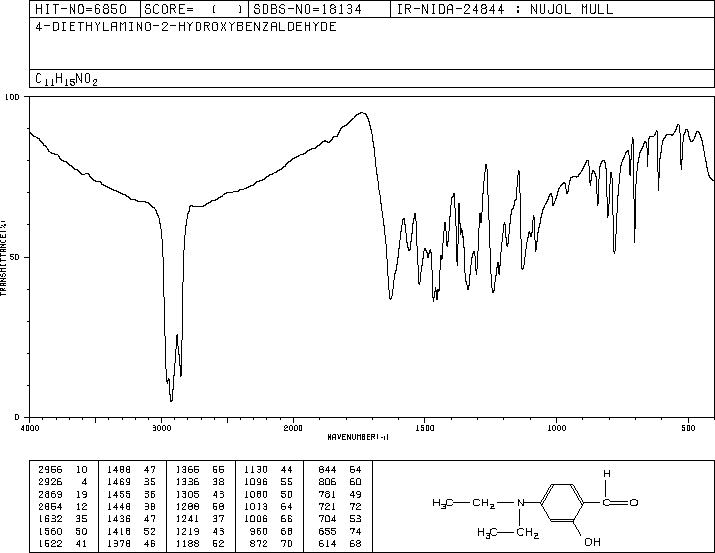Screen dimensions: 715x553
Task: Click the 1500 wavenumber axis label
Action: 425,428
